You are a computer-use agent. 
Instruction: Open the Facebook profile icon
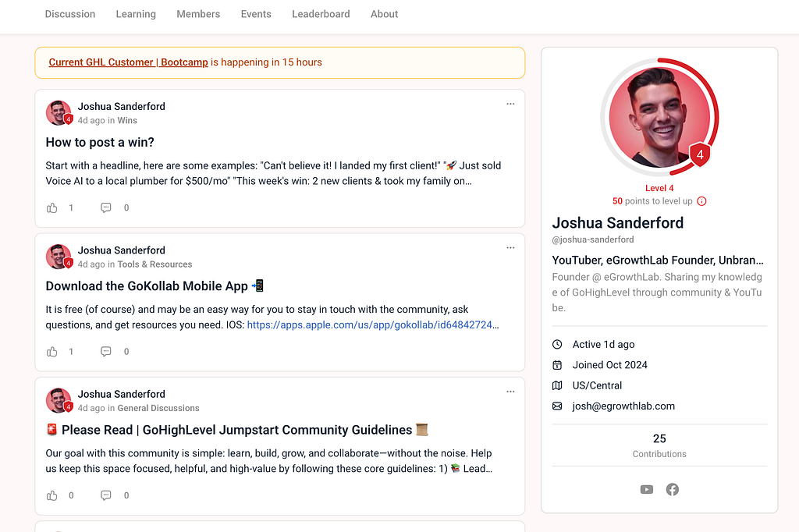pyautogui.click(x=673, y=490)
